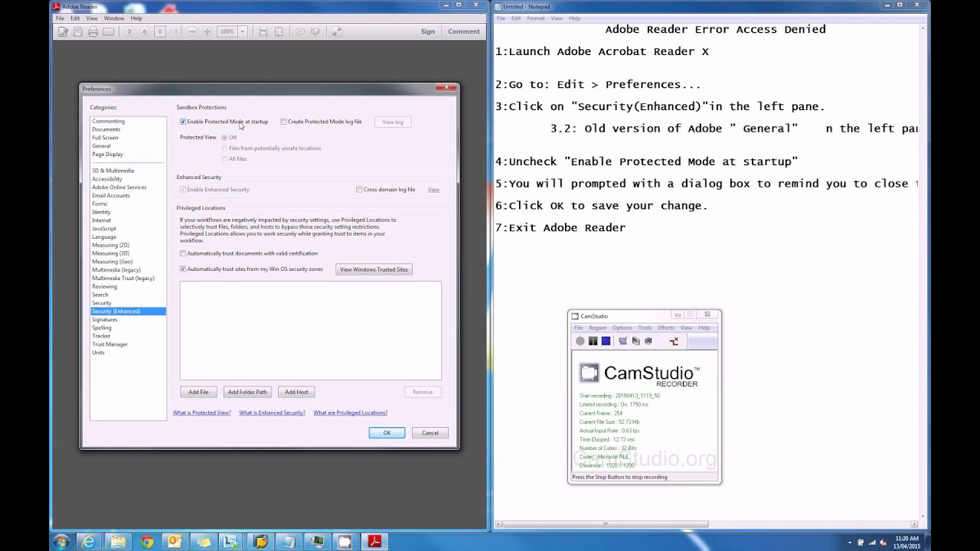Click the fit width scrolling icon
Image resolution: width=980 pixels, height=551 pixels.
(x=263, y=31)
